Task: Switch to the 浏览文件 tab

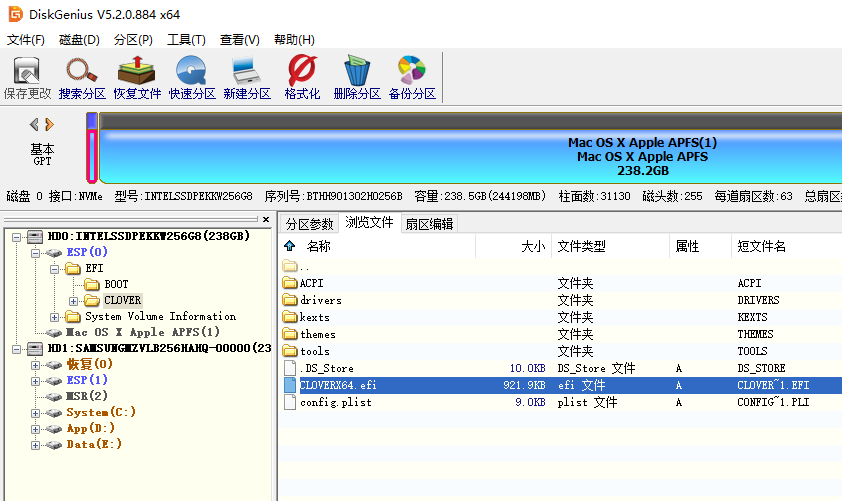Action: (x=369, y=222)
